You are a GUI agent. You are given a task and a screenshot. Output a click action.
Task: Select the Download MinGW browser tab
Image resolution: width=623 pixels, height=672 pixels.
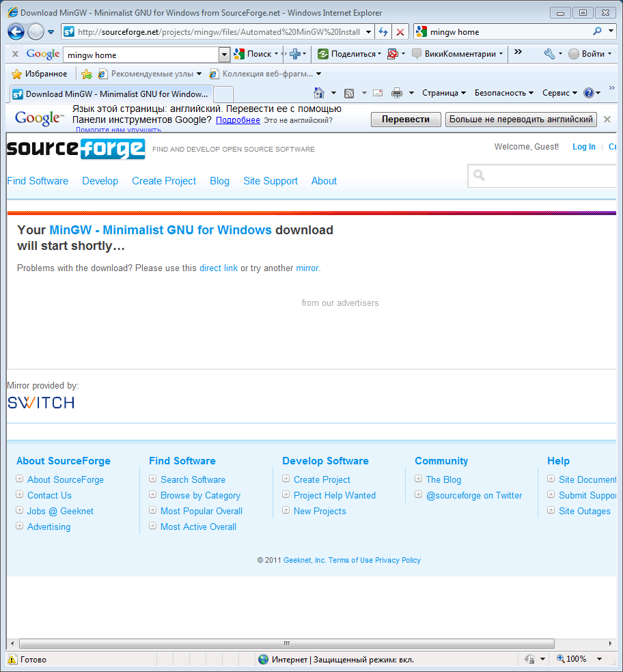pyautogui.click(x=111, y=94)
